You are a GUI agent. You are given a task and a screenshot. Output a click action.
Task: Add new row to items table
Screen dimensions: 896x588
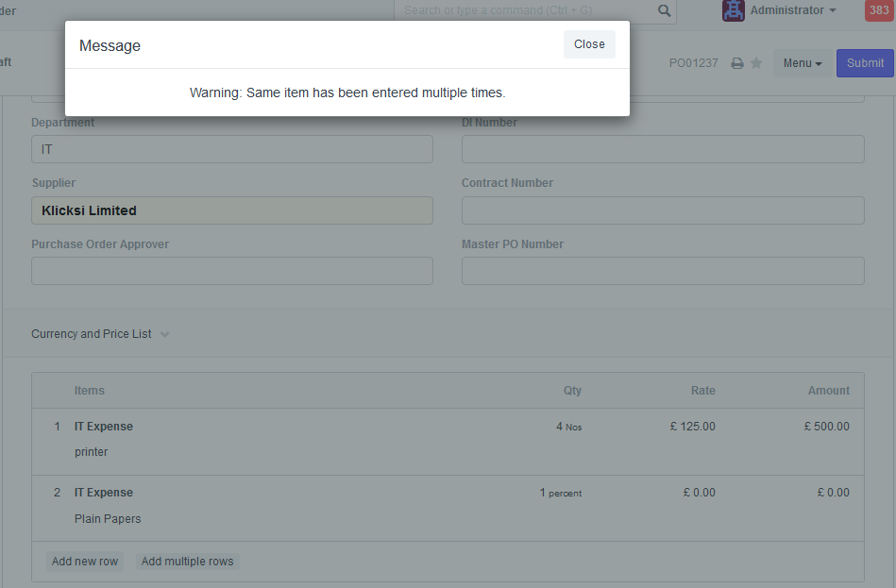(85, 562)
